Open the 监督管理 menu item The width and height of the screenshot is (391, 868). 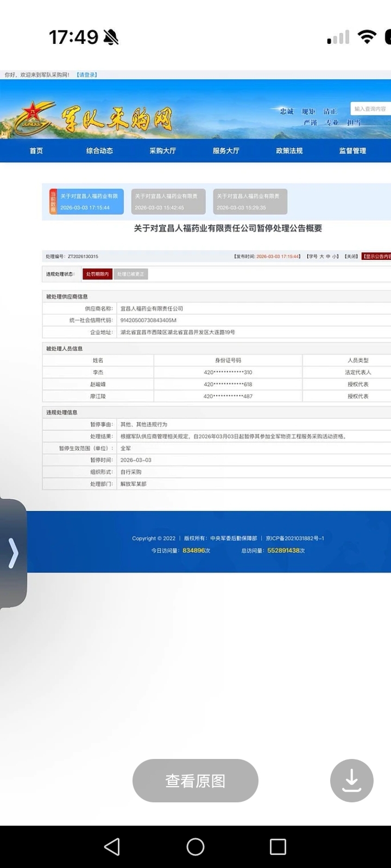(352, 151)
